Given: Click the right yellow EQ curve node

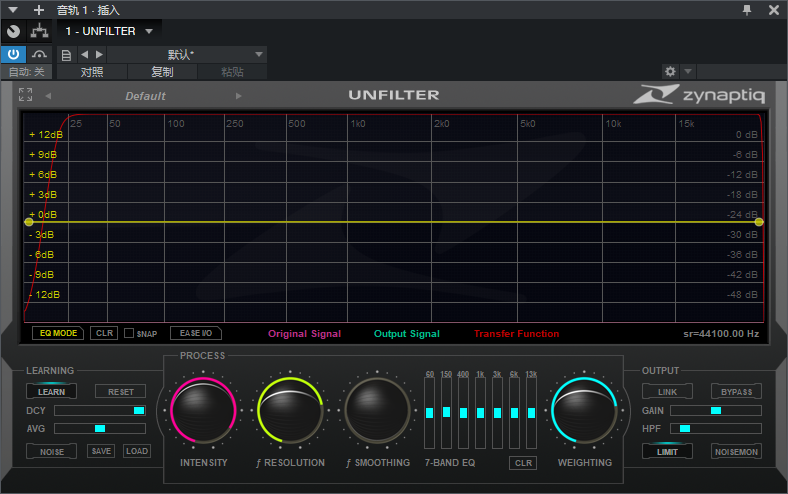Looking at the screenshot, I should coord(759,222).
